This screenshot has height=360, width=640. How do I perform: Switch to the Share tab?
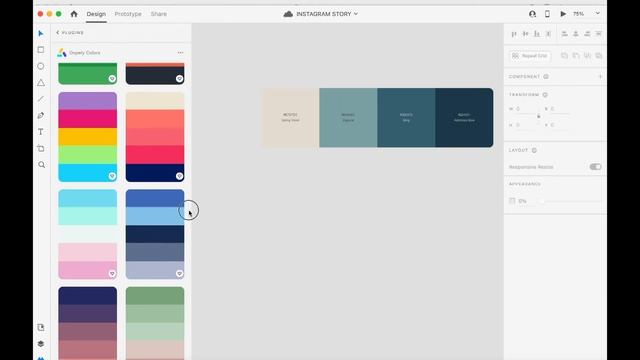[x=158, y=14]
